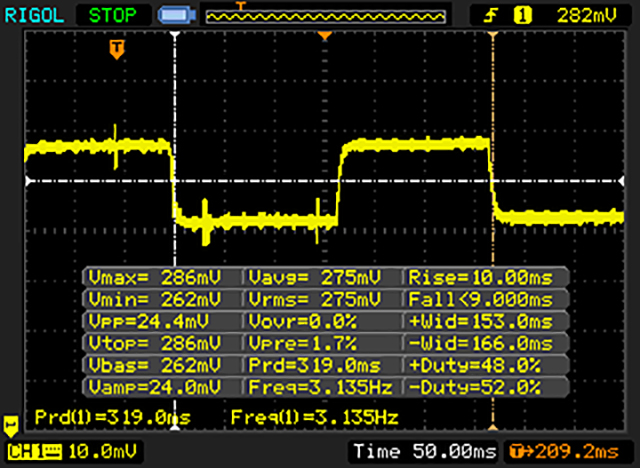Viewport: 640px width, 468px height.
Task: Click the white cursor marker at top left
Action: pos(175,35)
